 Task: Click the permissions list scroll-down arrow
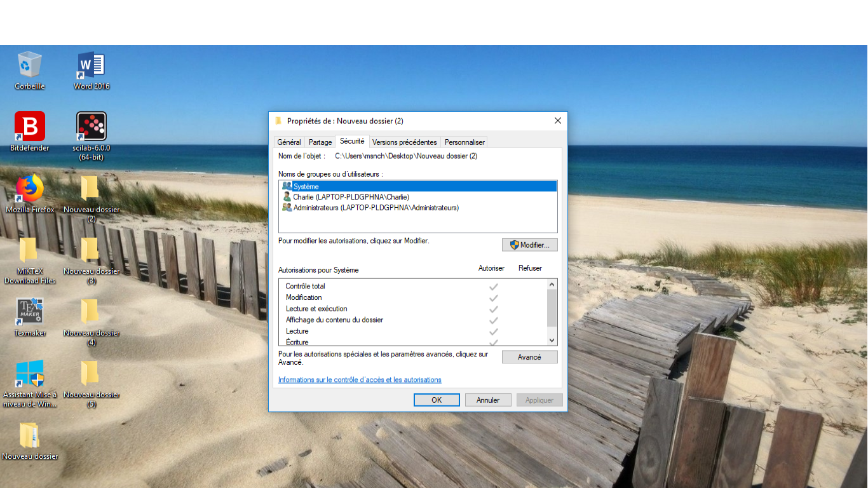552,340
